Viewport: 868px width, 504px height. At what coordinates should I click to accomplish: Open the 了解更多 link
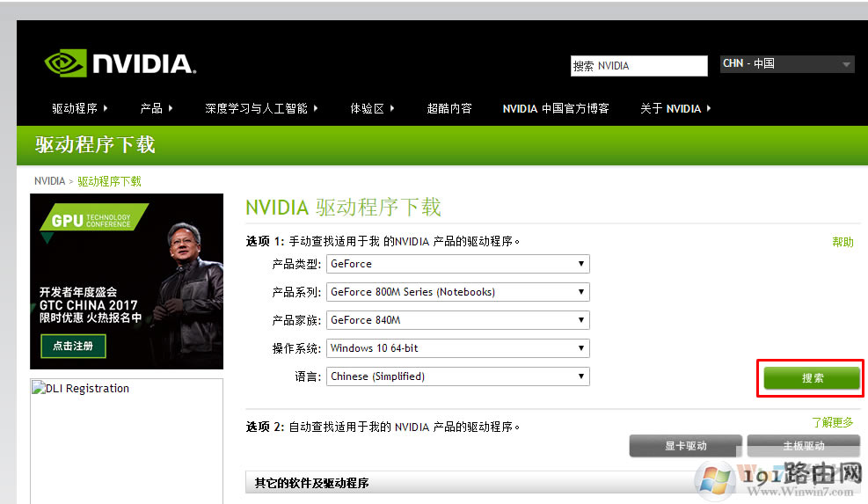point(833,422)
